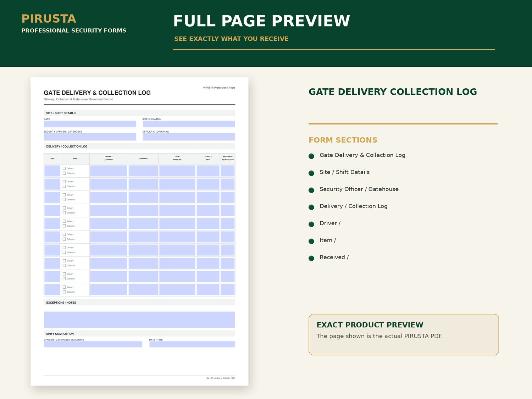The width and height of the screenshot is (532, 399).
Task: Select Item / Purpose cell in third log row
Action: 177,197
